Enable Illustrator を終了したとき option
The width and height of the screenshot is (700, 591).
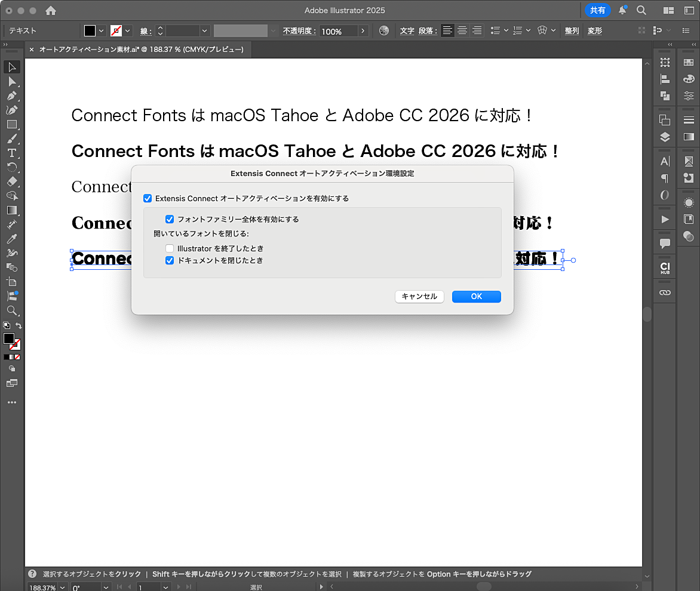click(170, 248)
